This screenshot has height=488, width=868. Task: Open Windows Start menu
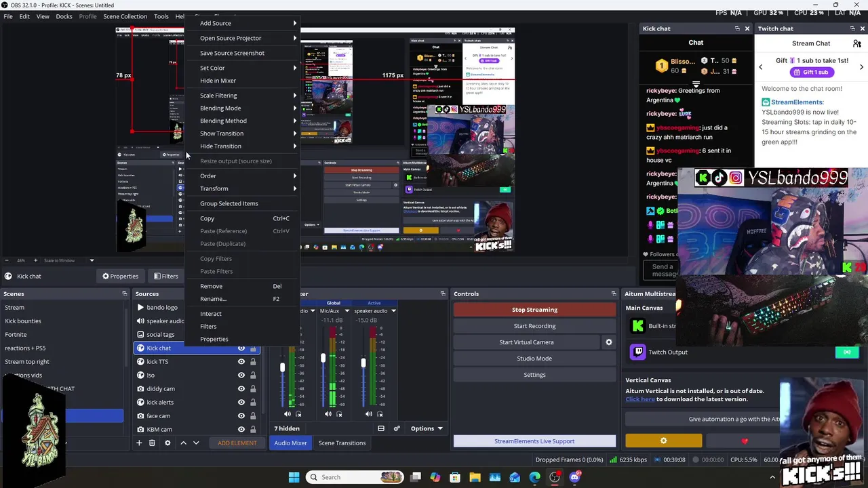tap(294, 477)
